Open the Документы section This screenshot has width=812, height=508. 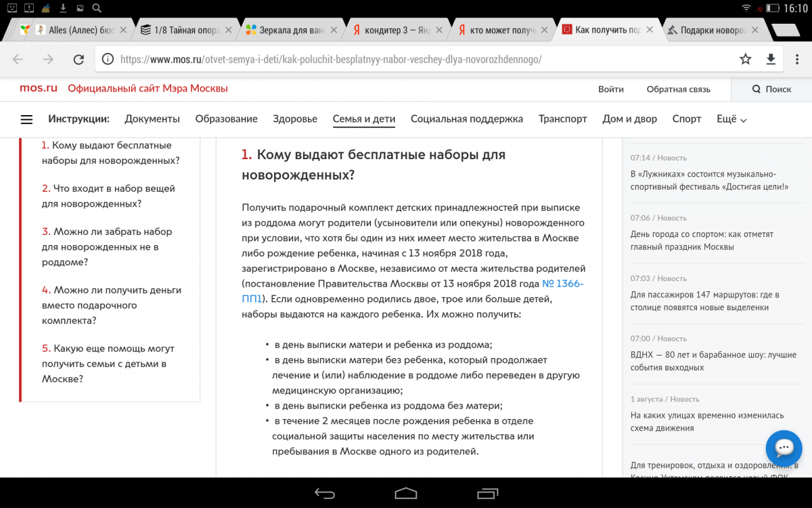click(x=152, y=119)
